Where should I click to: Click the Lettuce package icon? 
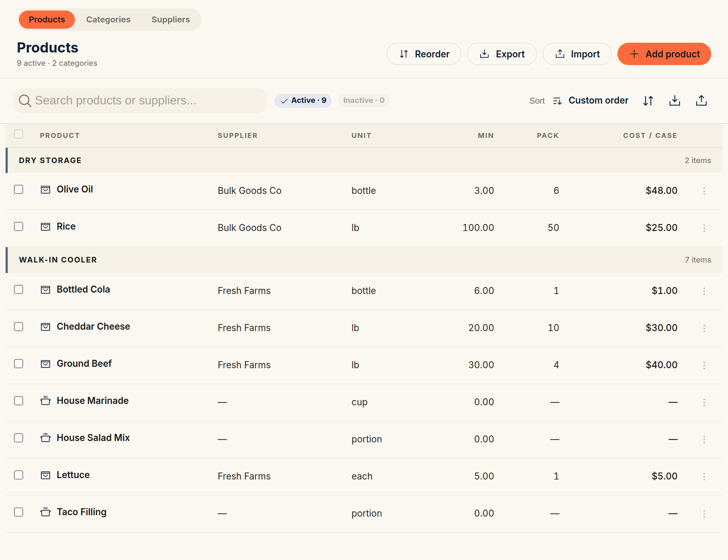[45, 475]
